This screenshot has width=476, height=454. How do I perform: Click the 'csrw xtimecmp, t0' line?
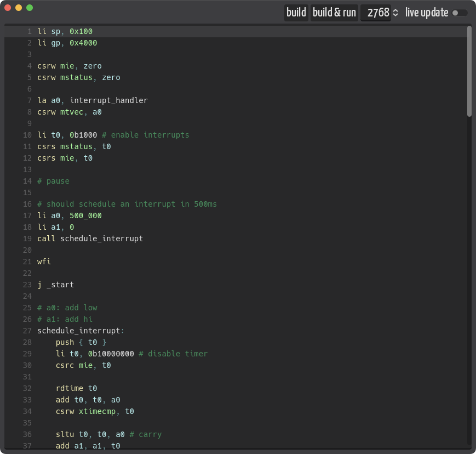pyautogui.click(x=95, y=412)
